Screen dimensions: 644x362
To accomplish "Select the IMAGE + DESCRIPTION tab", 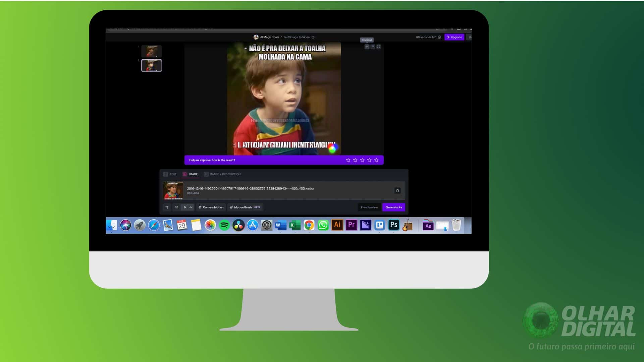I will (222, 174).
